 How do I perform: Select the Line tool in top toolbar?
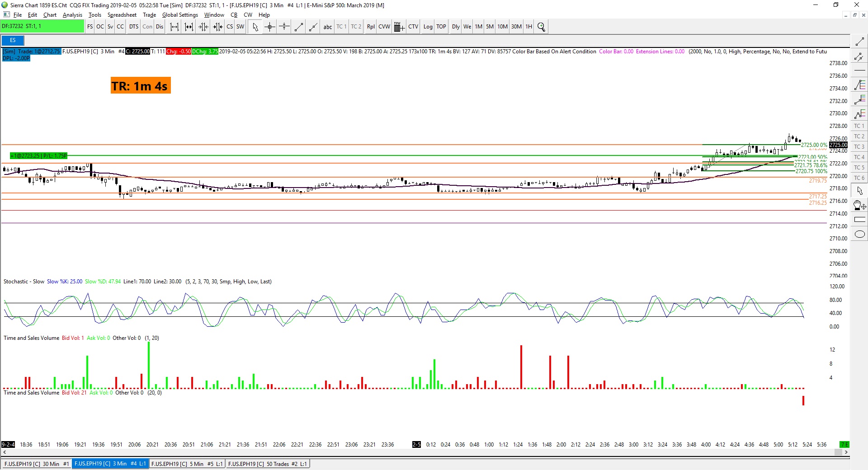pos(298,27)
